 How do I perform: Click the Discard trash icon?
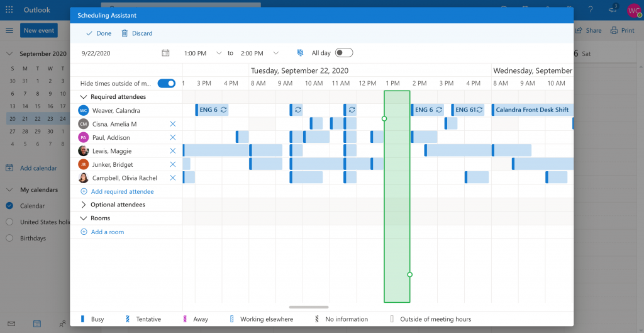(x=125, y=33)
